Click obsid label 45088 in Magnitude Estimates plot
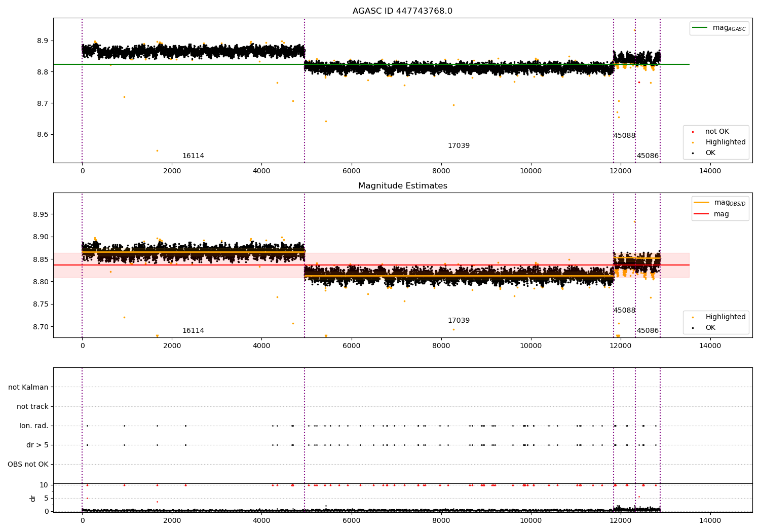 pos(624,311)
